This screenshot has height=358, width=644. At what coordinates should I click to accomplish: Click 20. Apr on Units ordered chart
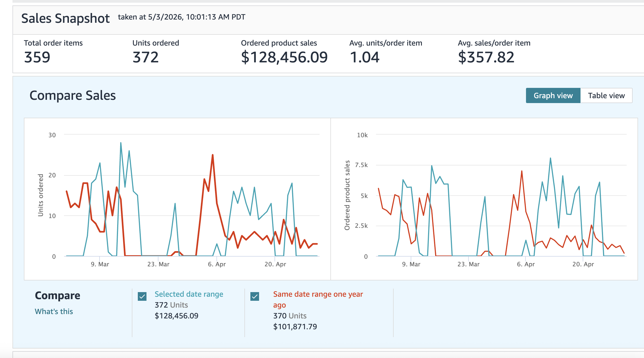[275, 264]
